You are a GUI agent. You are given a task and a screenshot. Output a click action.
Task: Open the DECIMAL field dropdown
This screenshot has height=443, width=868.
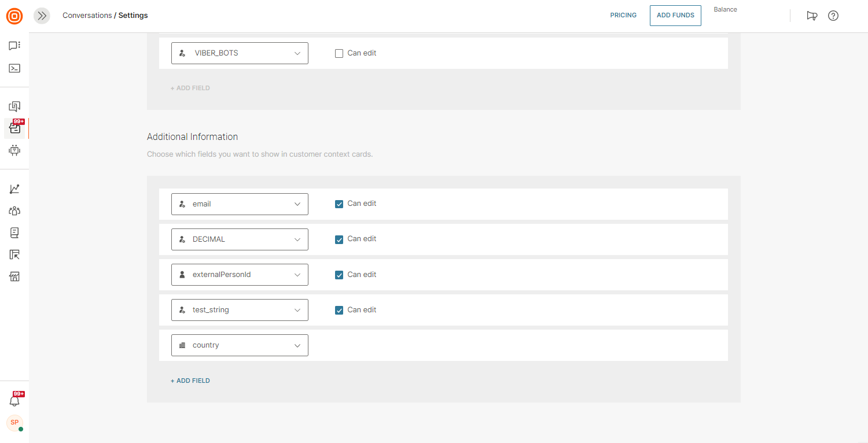click(240, 239)
